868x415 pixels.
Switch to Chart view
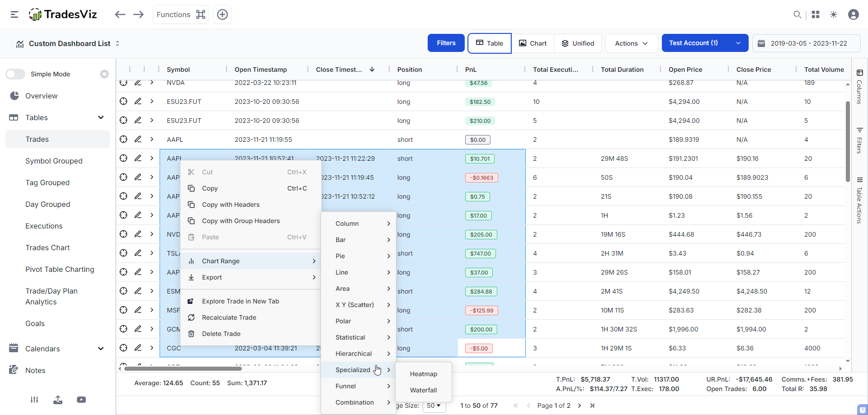pyautogui.click(x=533, y=43)
